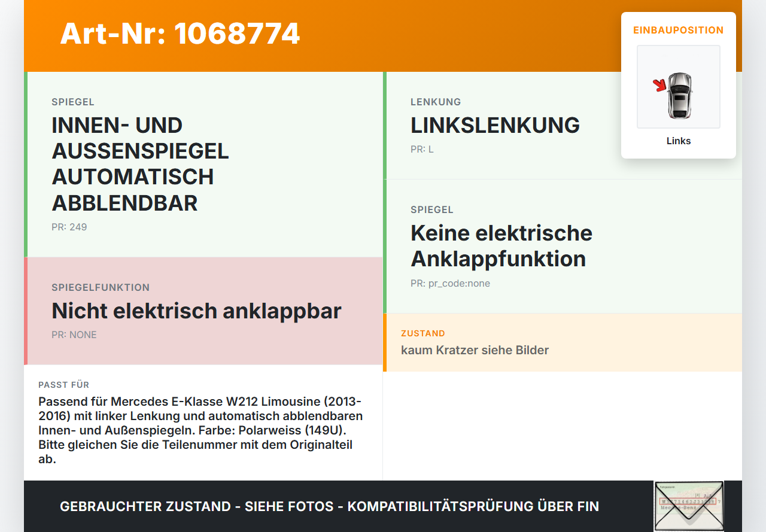This screenshot has width=766, height=532.
Task: Click the 'PASST FÜR' label
Action: coord(64,385)
